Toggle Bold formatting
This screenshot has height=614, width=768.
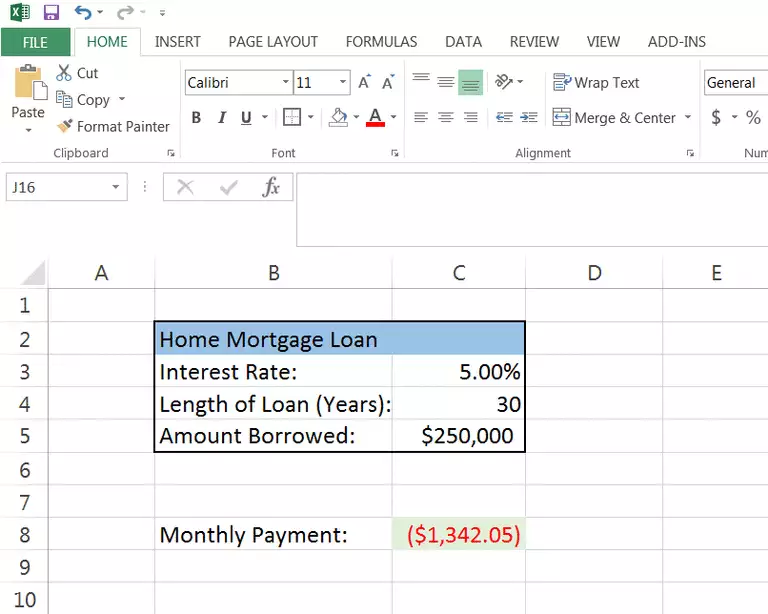click(x=196, y=118)
